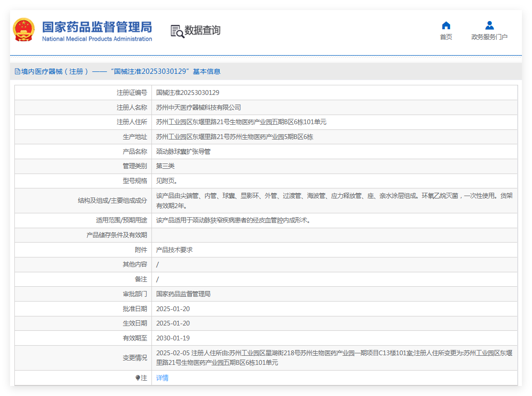Go to 首页 label

446,37
